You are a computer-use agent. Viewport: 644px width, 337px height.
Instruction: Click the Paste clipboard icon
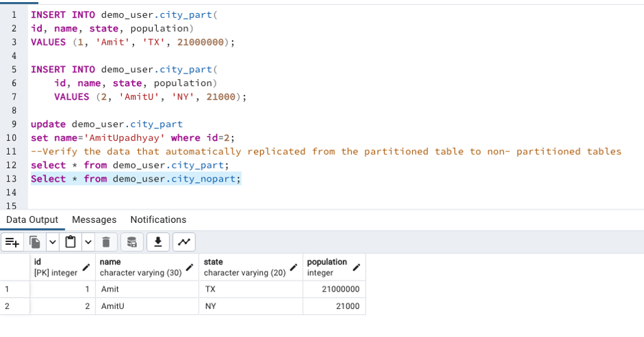pos(71,242)
